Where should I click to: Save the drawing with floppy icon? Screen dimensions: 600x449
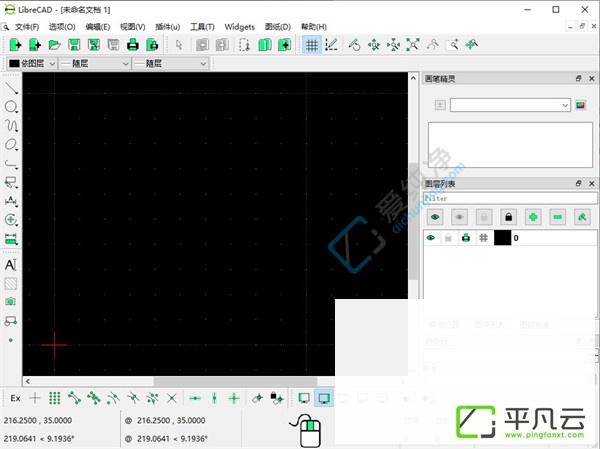pyautogui.click(x=74, y=45)
